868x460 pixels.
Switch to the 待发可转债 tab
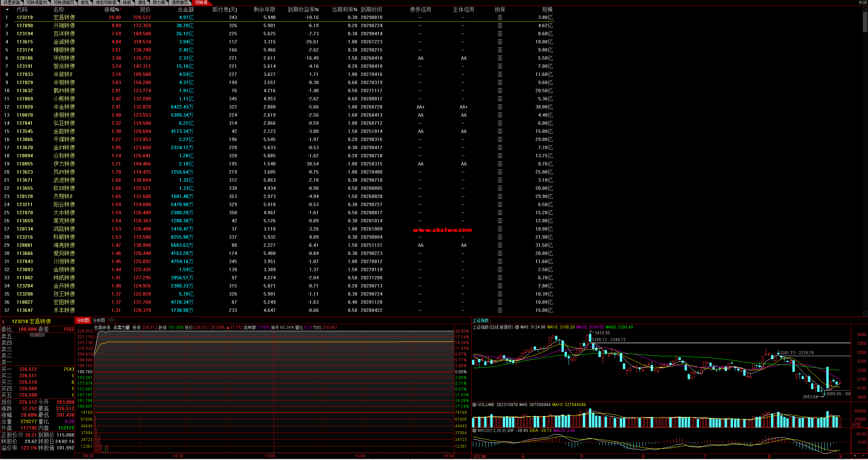(x=106, y=3)
